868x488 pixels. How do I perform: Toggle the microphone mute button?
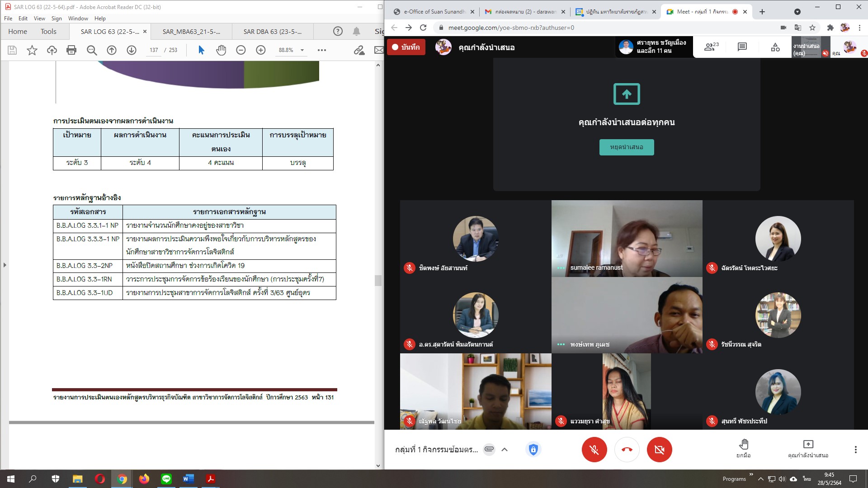[594, 450]
